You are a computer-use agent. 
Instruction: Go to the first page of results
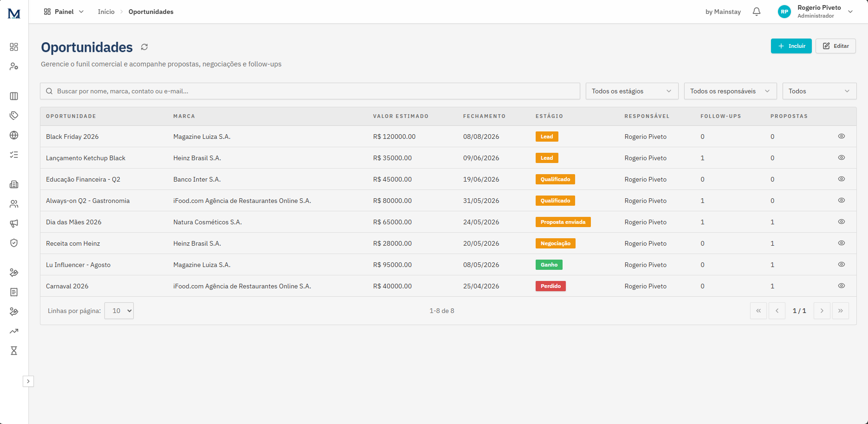click(x=758, y=311)
